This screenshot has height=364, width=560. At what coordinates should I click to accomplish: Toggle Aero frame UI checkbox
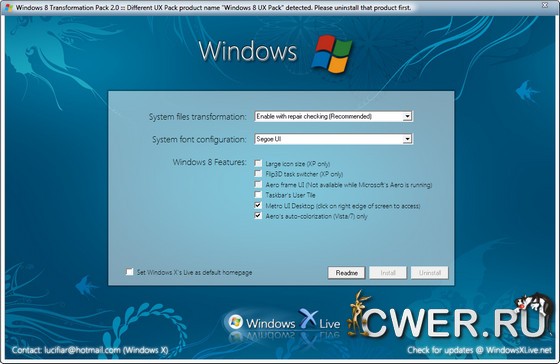click(x=258, y=184)
